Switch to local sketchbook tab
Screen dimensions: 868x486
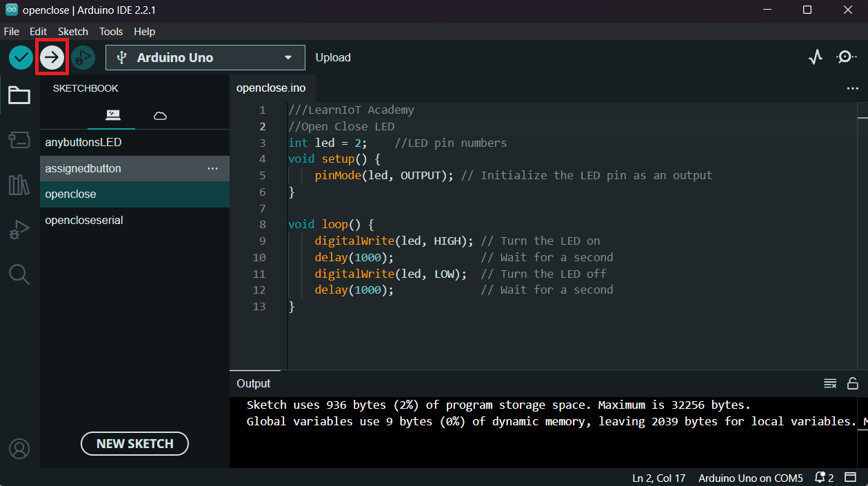112,115
